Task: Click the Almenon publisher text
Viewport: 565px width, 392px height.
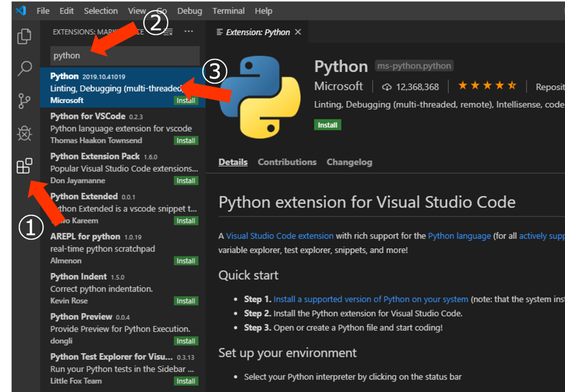Action: [66, 261]
